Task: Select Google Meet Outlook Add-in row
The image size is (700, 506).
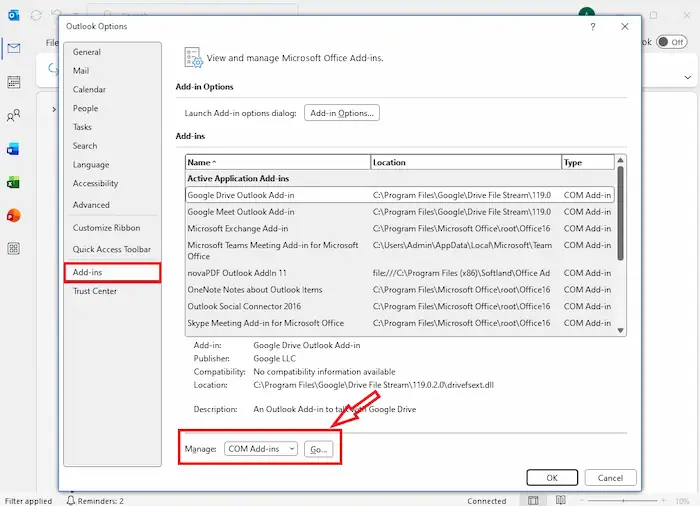Action: (400, 212)
